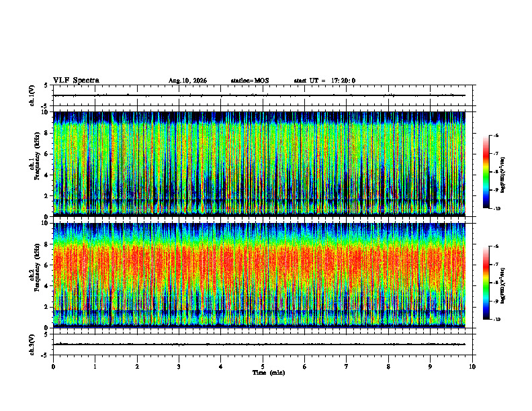Select the -10 label on ch.2 colorbar
The height and width of the screenshot is (411, 532).
pos(497,320)
